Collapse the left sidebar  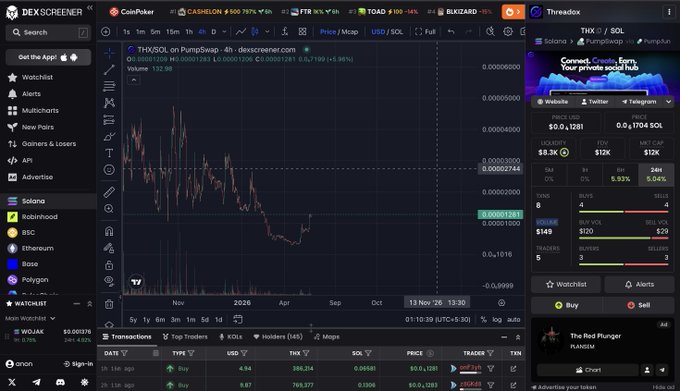(x=90, y=8)
